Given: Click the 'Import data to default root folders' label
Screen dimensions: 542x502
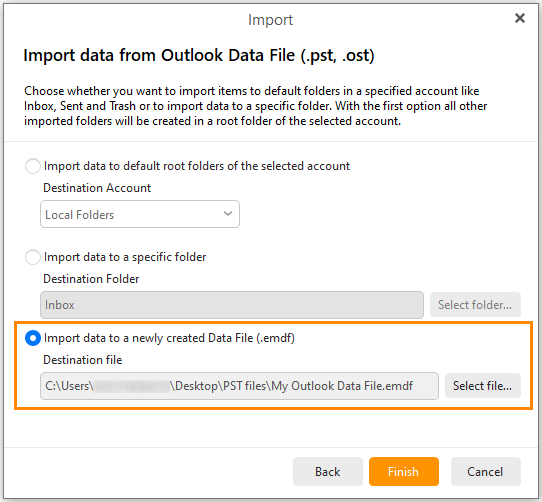Looking at the screenshot, I should (x=197, y=166).
